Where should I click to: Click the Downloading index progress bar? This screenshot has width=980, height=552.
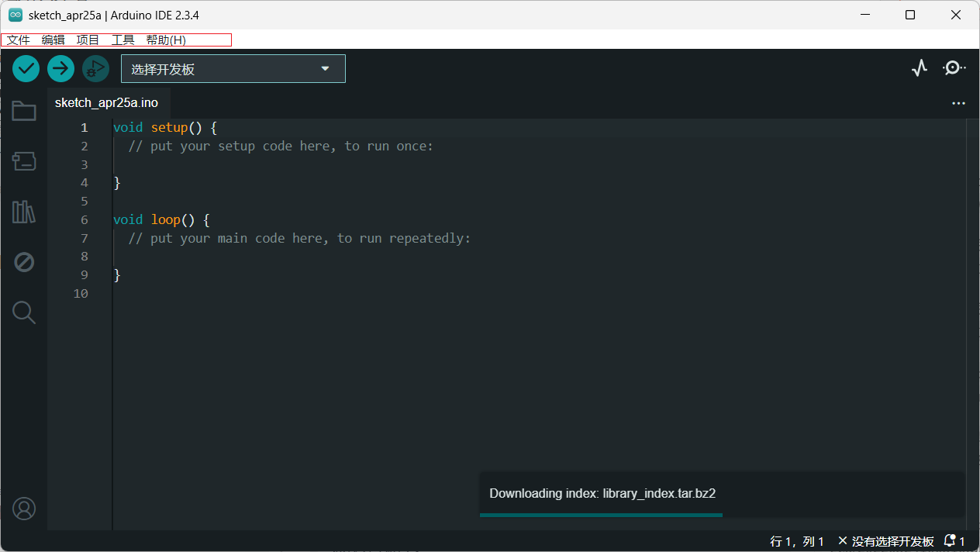click(x=601, y=515)
